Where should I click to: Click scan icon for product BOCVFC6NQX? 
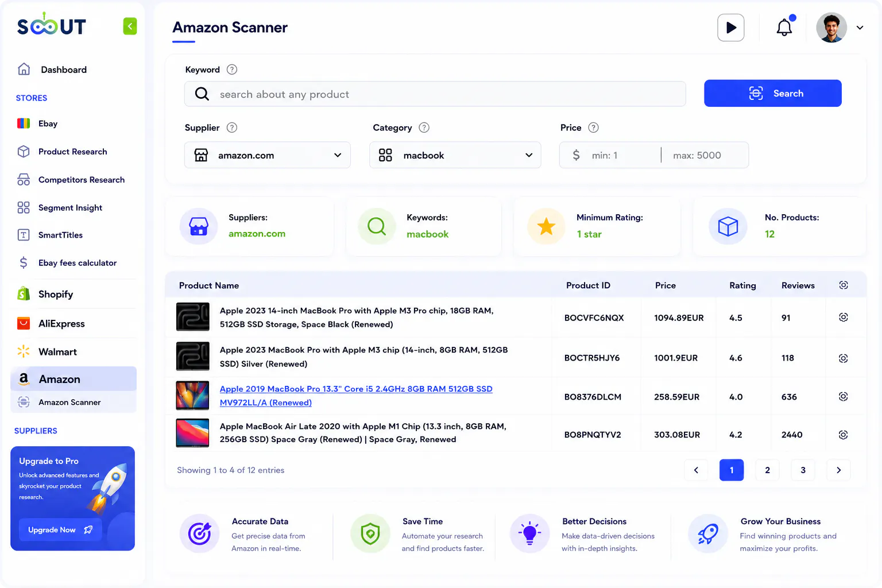point(844,318)
